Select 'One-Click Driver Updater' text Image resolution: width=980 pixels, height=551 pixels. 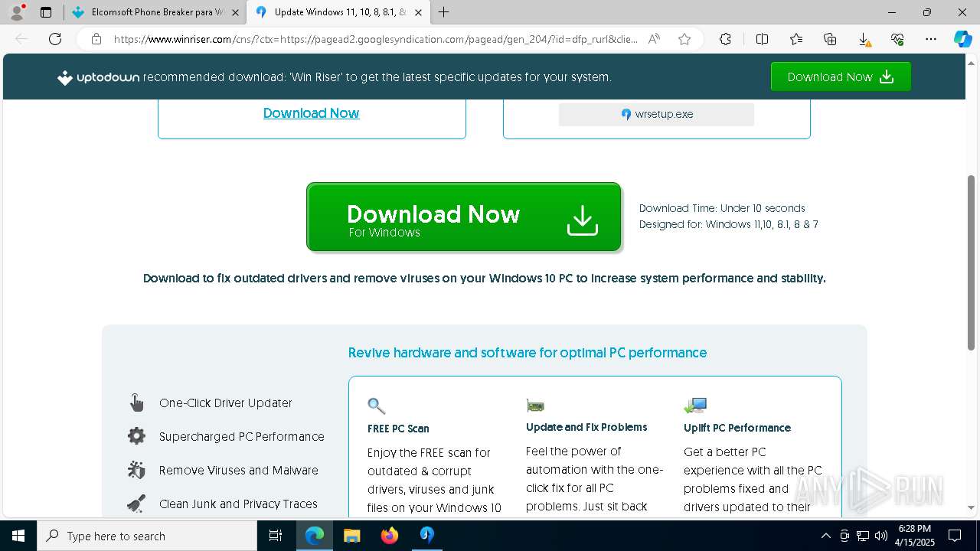point(226,403)
